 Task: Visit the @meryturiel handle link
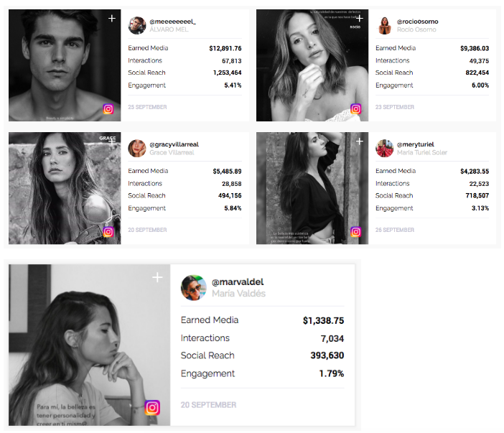point(416,144)
